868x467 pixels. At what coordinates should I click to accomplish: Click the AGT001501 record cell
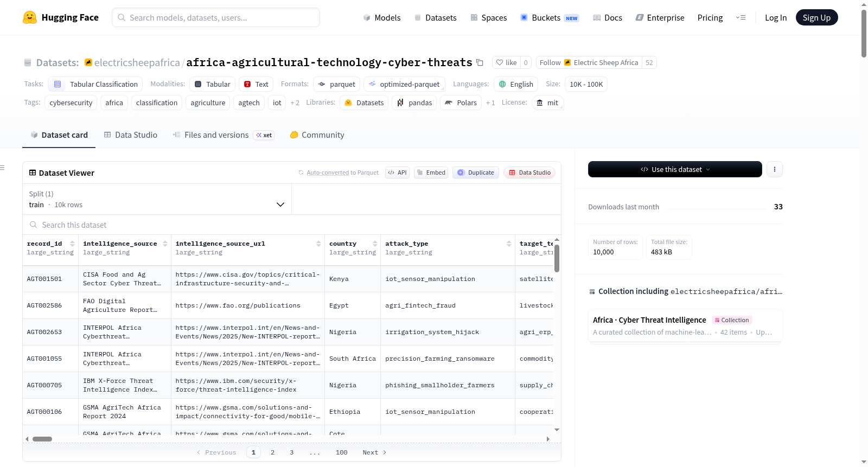click(x=50, y=279)
